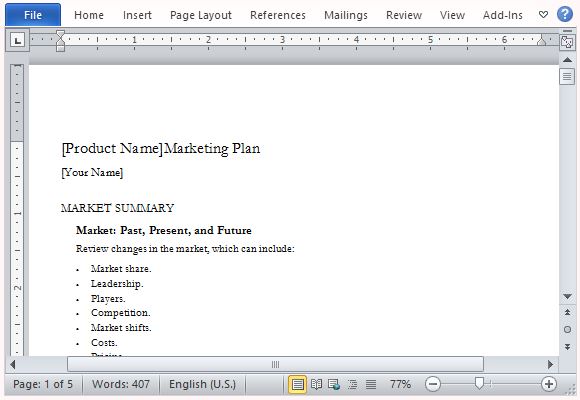The height and width of the screenshot is (400, 580).
Task: Click vertical scrollbar up arrow
Action: tap(567, 60)
